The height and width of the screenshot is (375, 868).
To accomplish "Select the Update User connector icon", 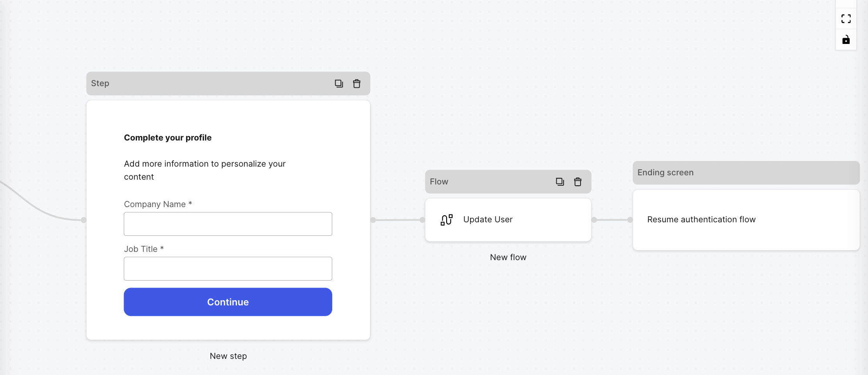I will click(x=446, y=219).
